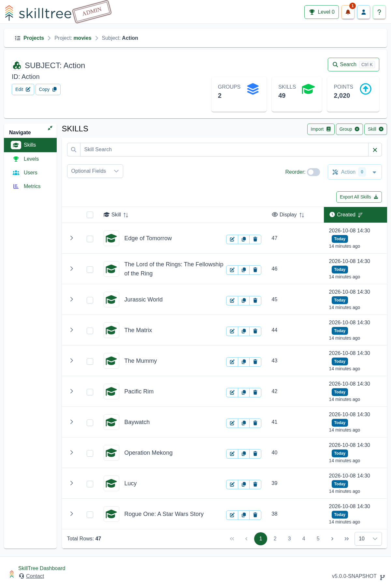Image resolution: width=391 pixels, height=588 pixels.
Task: Go to Projects breadcrumb
Action: click(34, 38)
